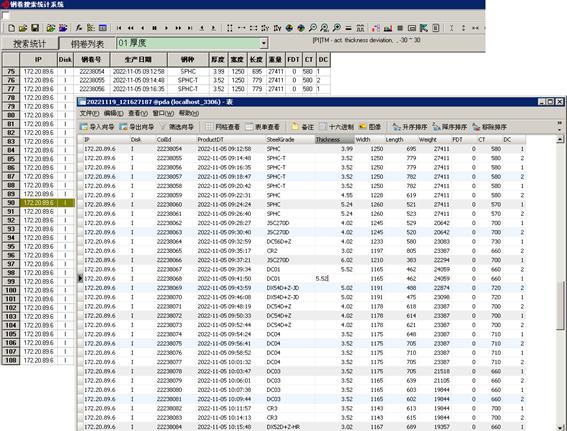Expand the 01 厚度 dropdown list

click(264, 43)
